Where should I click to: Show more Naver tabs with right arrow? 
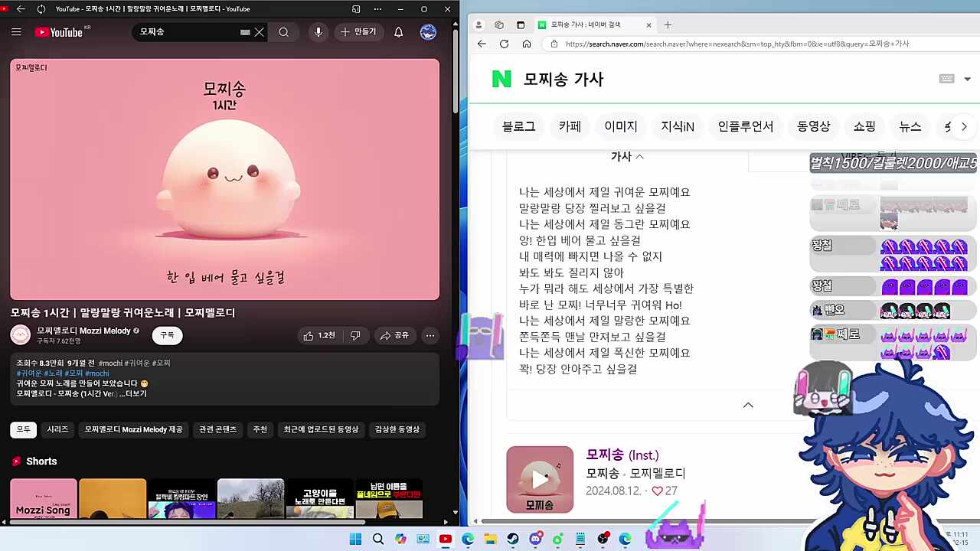click(964, 126)
